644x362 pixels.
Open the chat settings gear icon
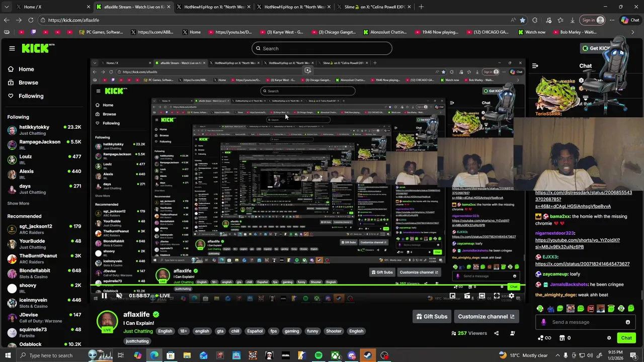[609, 338]
